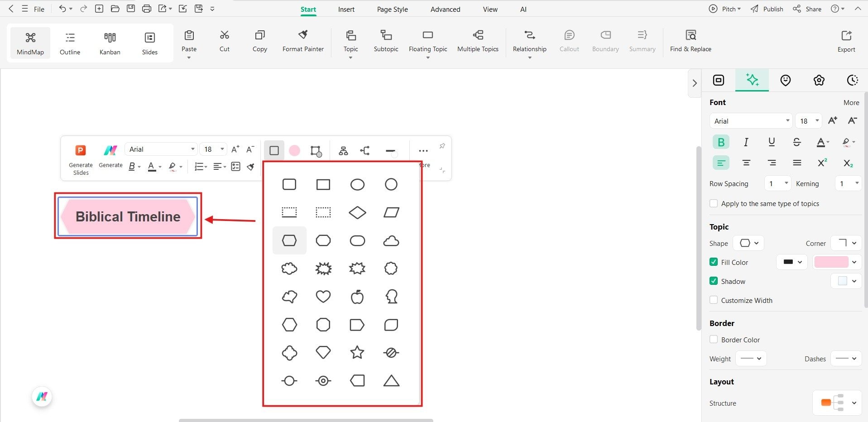Viewport: 868px width, 422px height.
Task: Select the star shape for the topic
Action: 357,353
